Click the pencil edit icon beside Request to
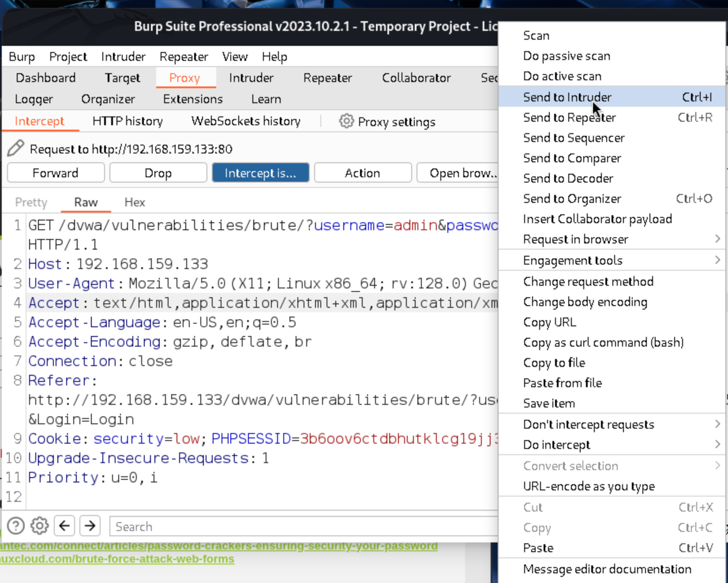 [x=15, y=149]
